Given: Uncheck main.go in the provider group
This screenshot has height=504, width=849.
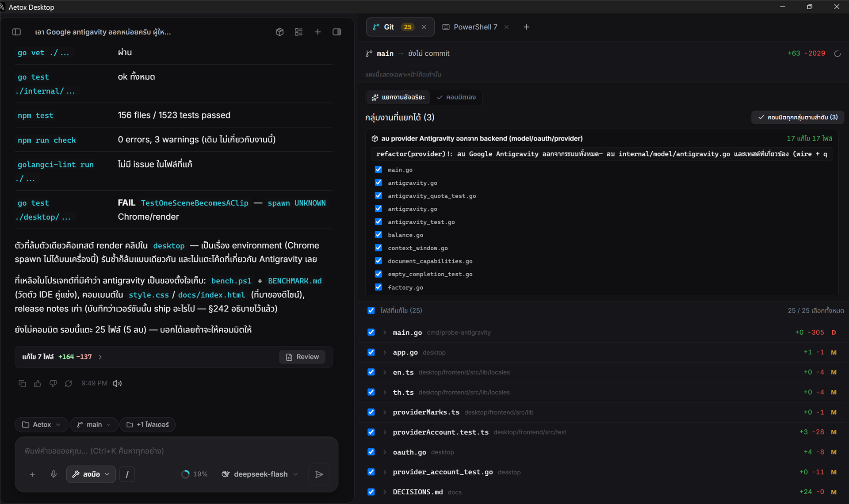Looking at the screenshot, I should click(379, 169).
